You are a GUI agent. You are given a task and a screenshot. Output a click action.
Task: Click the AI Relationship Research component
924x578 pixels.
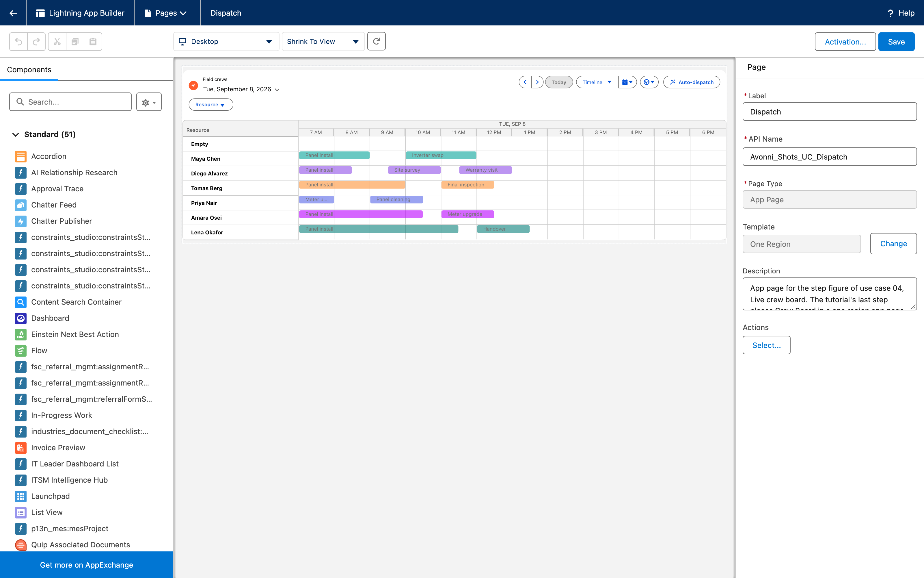coord(74,173)
